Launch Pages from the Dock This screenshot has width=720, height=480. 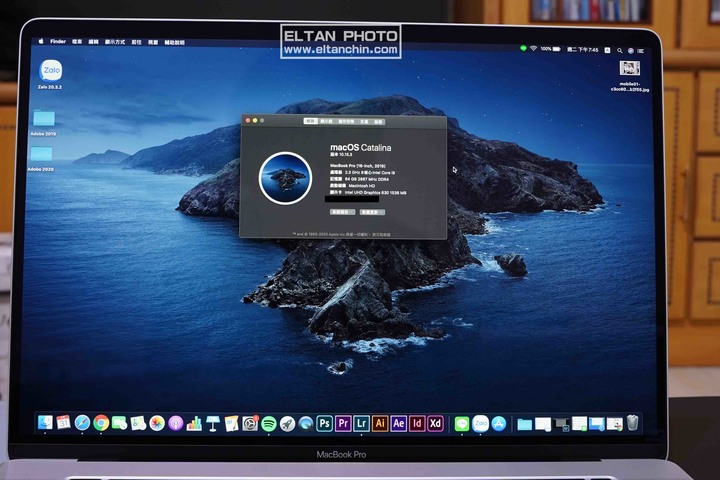[231, 424]
